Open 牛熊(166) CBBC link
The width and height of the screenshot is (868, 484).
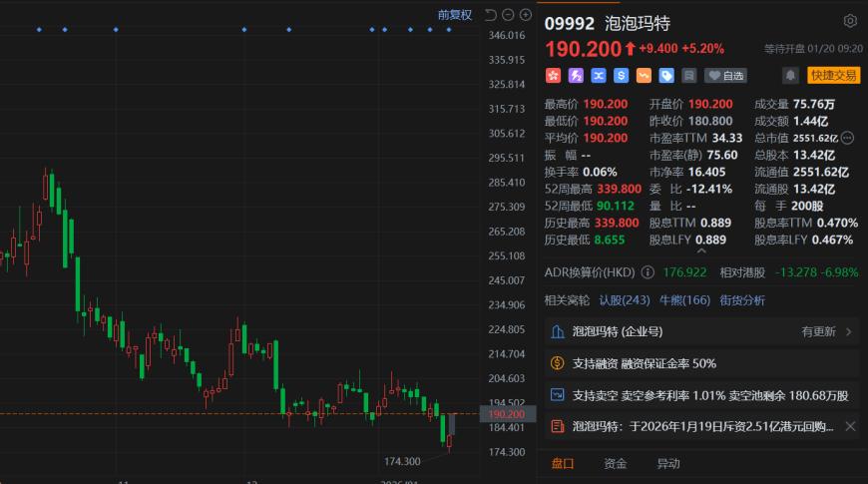coord(684,300)
